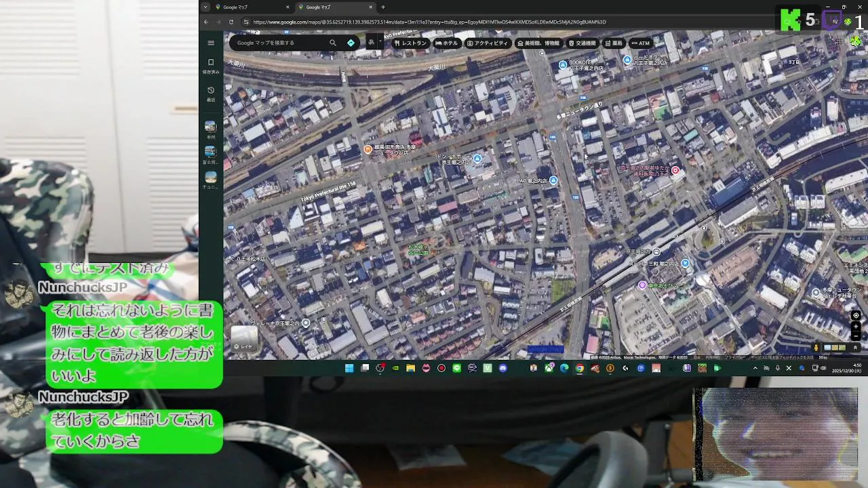Select the 交通機関 category chip
The image size is (868, 488).
coord(582,43)
